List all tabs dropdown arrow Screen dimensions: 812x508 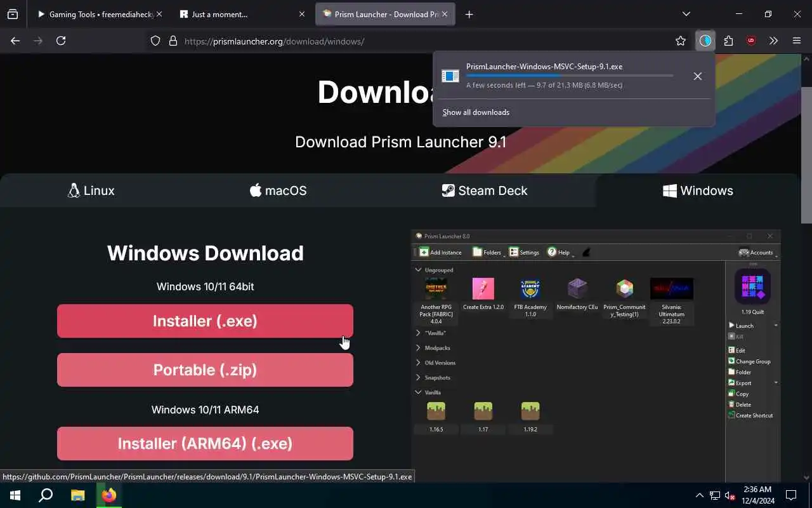point(686,14)
